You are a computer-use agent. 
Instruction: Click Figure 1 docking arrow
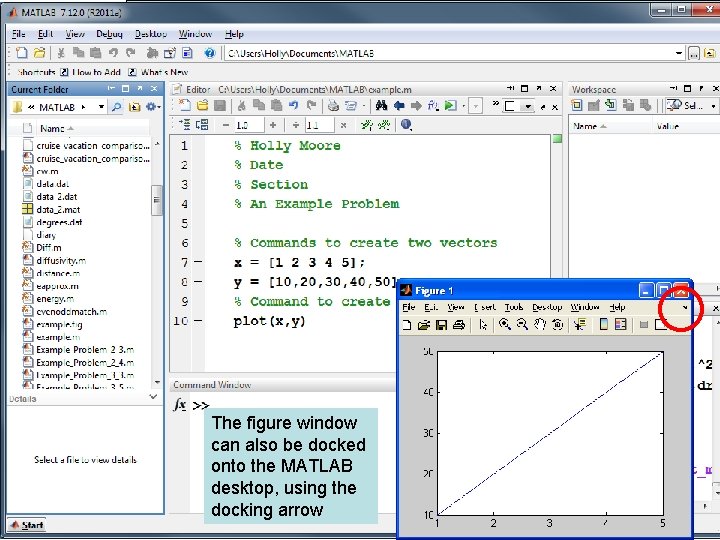(x=685, y=308)
